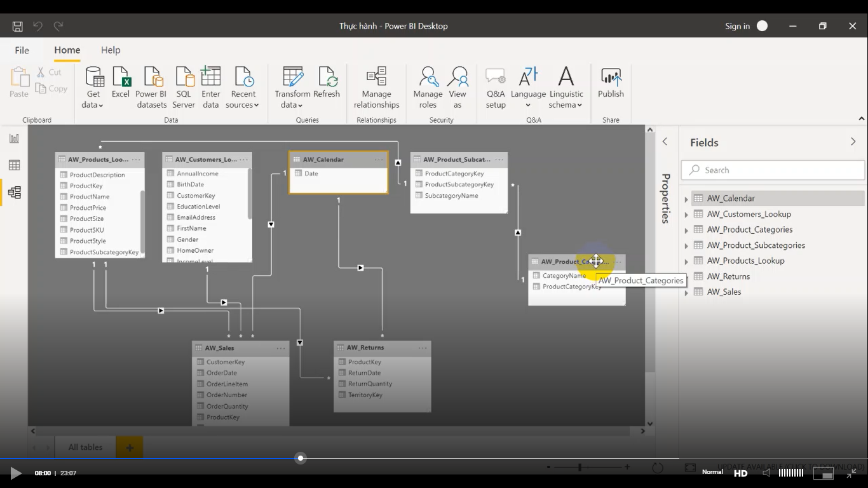Exit fullscreen with shrink arrows icon

pos(851,473)
